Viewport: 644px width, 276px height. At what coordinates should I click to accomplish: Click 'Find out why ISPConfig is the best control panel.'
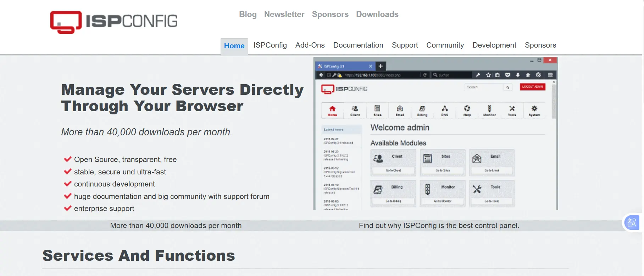(439, 226)
